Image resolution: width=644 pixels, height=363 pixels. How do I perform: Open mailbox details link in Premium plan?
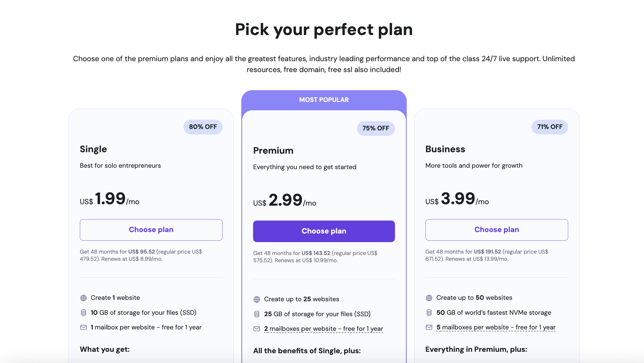(x=323, y=329)
